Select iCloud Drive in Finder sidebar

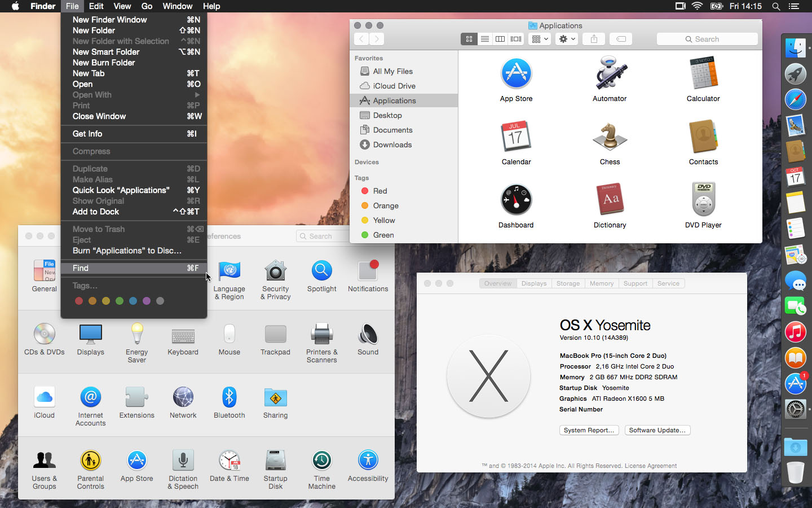click(x=404, y=86)
